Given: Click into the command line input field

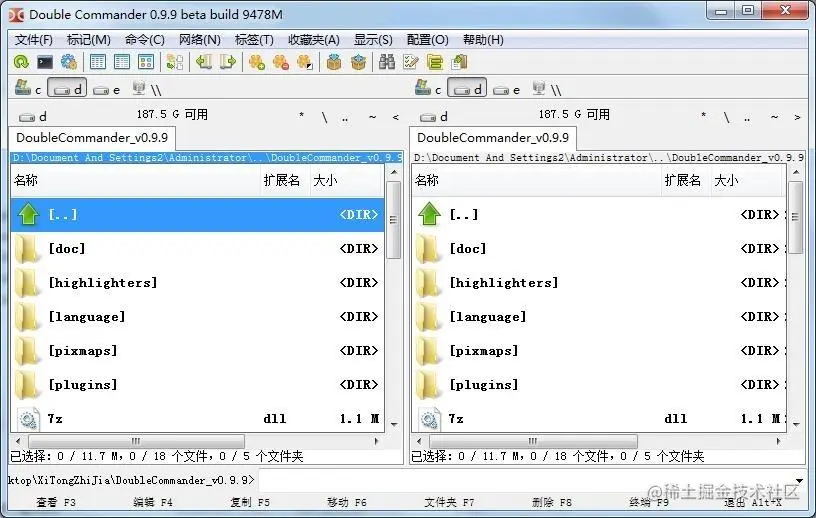Looking at the screenshot, I should pos(526,480).
